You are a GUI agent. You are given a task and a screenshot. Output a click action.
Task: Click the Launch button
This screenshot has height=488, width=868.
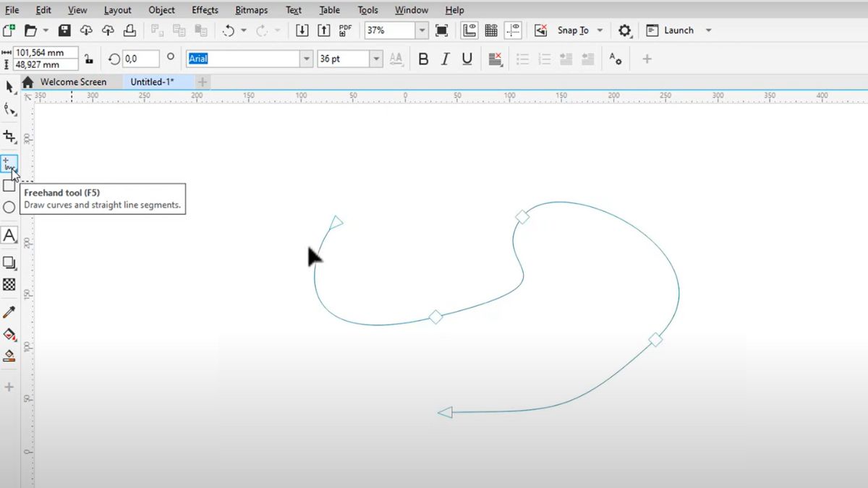[x=671, y=30]
